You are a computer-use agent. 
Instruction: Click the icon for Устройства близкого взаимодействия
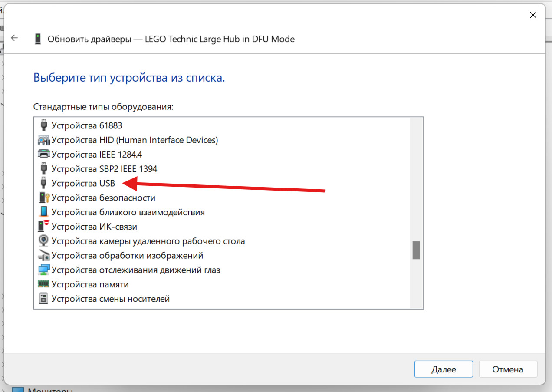[x=44, y=212]
